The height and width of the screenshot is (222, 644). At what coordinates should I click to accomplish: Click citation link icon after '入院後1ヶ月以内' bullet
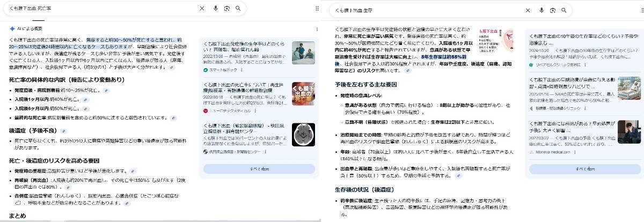click(85, 99)
